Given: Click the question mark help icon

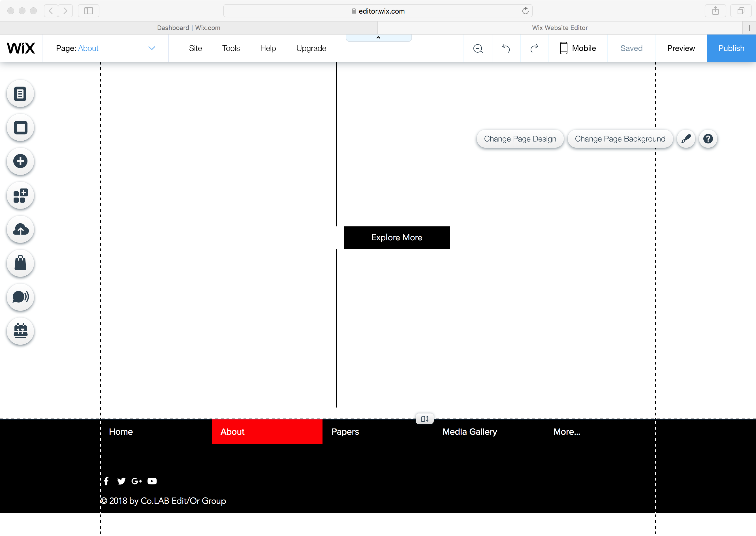Looking at the screenshot, I should click(708, 139).
